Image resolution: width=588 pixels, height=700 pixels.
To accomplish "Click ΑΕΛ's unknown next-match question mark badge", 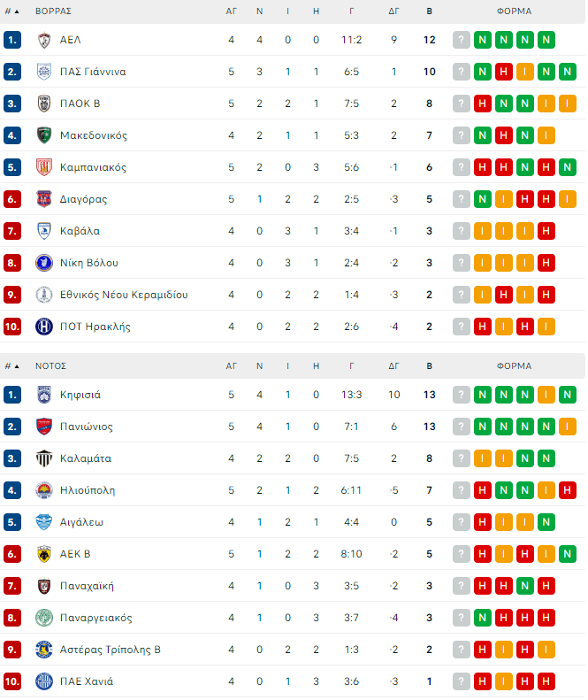I will click(461, 40).
